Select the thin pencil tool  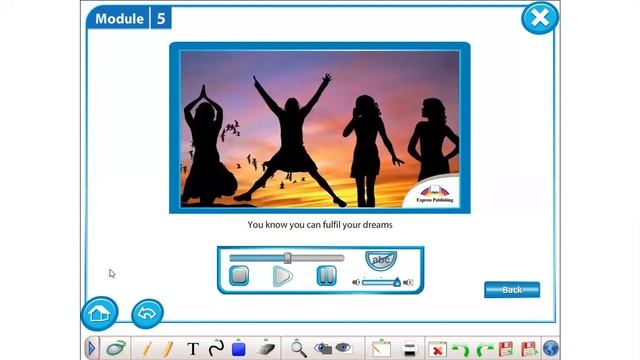147,349
